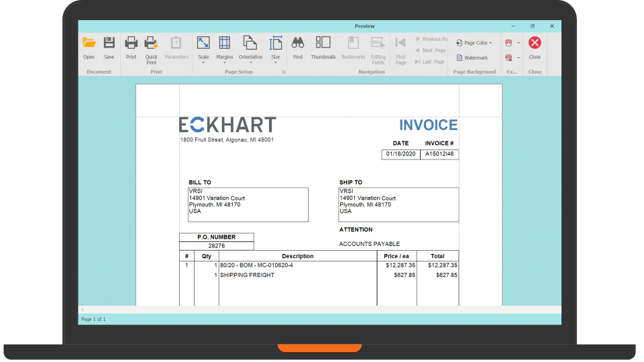Screen dimensions: 644x362
Task: Click the Watermark button
Action: (x=472, y=58)
